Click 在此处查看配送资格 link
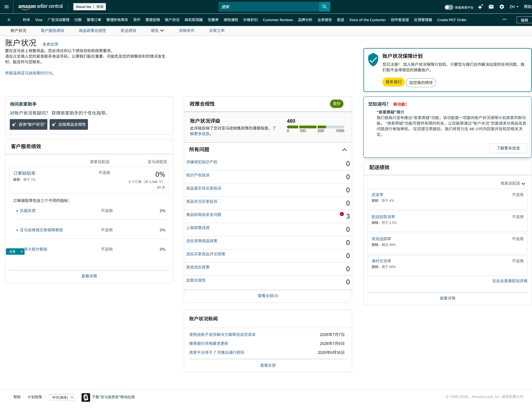The height and width of the screenshot is (413, 532). click(x=510, y=281)
